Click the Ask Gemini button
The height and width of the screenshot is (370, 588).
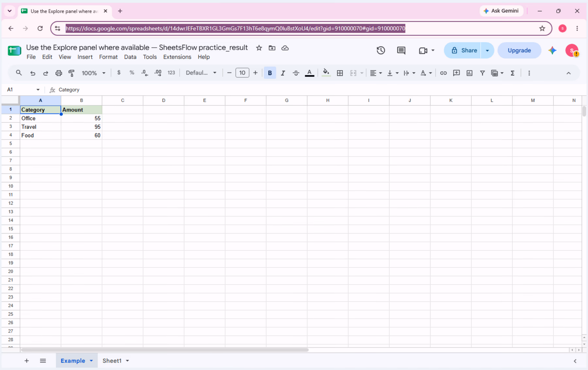point(501,11)
